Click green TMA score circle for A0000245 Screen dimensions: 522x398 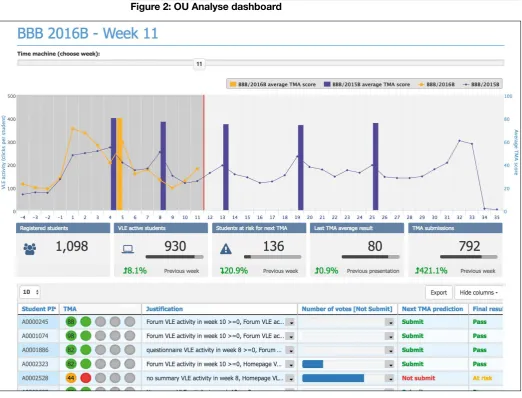[71, 322]
